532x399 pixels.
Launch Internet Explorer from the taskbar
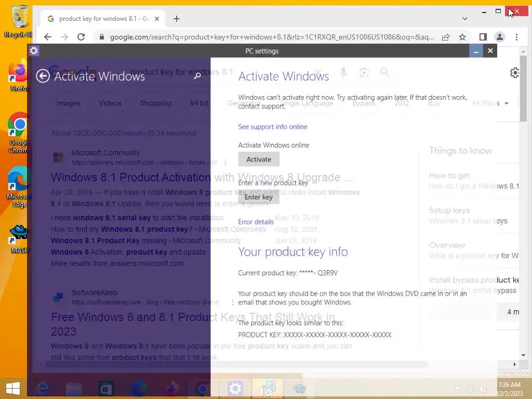42,389
